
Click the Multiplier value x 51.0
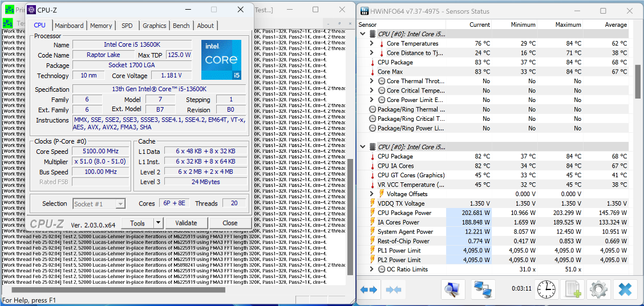coord(101,162)
